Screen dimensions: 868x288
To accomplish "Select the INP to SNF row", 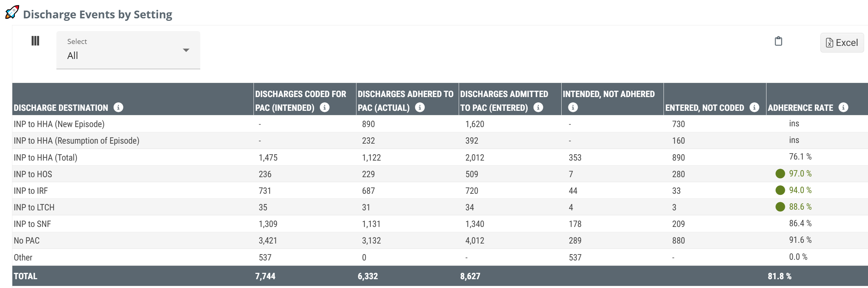I will coord(32,224).
